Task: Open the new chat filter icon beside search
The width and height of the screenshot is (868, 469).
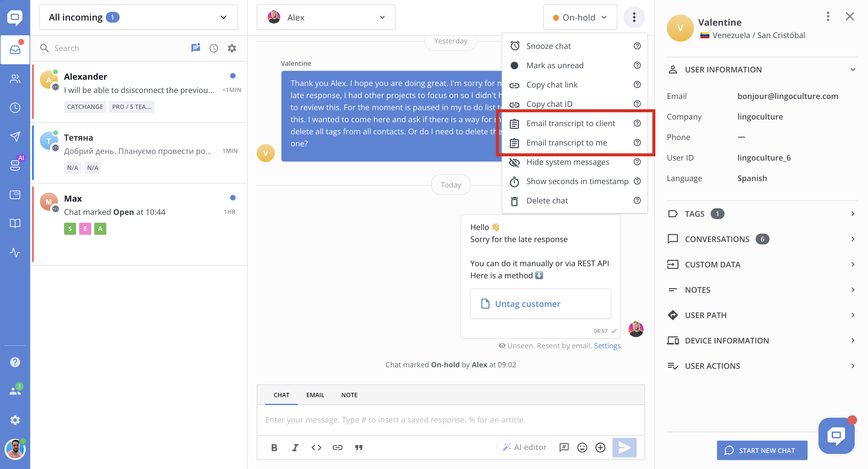Action: [x=195, y=48]
